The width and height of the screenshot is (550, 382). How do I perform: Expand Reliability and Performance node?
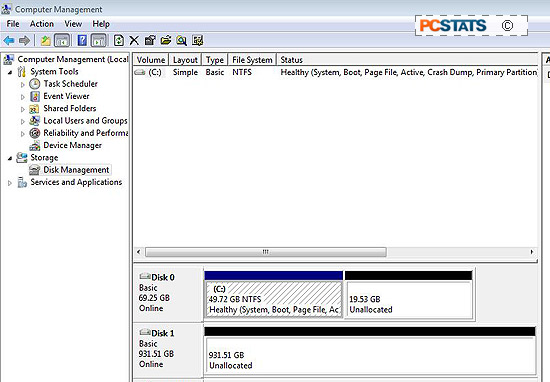(23, 134)
